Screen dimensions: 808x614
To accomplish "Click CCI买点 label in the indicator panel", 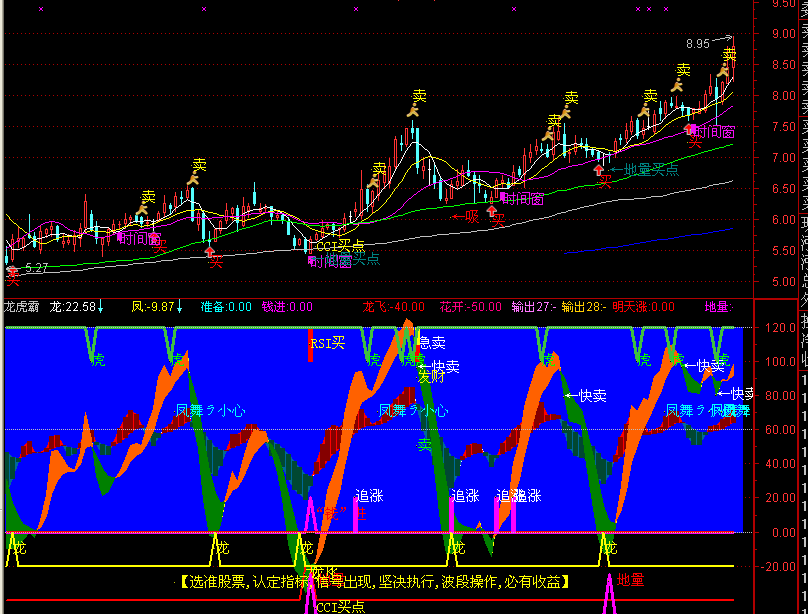I will point(341,607).
